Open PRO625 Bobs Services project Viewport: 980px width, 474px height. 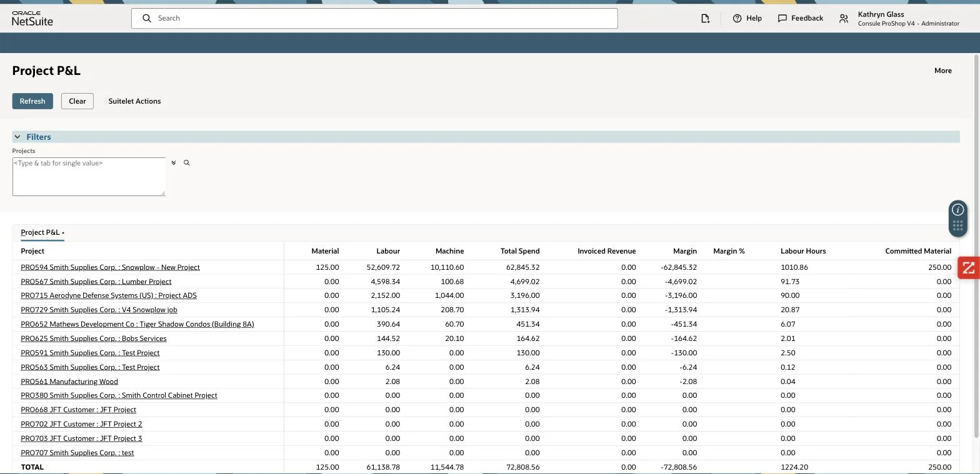94,338
